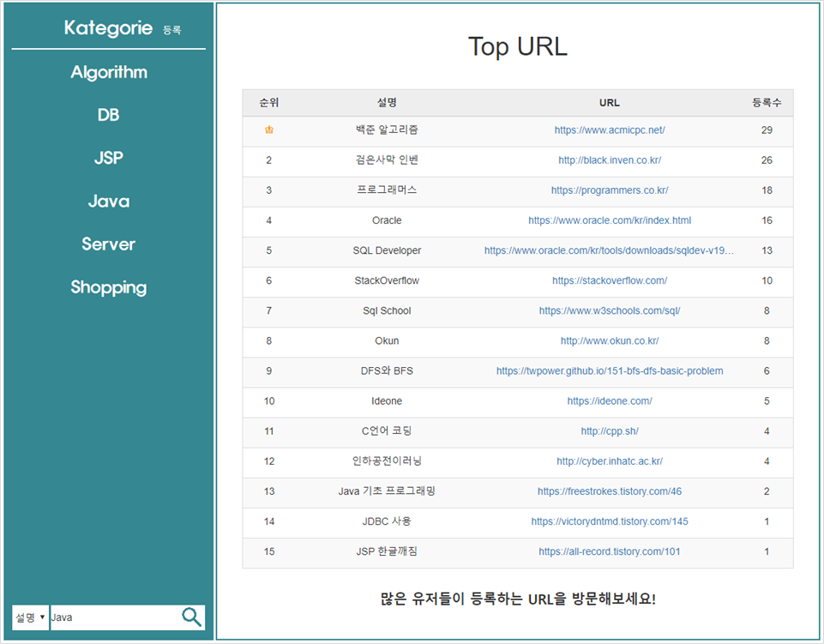Screen dimensions: 824x644
Task: Open the Ideone link
Action: pyautogui.click(x=609, y=400)
